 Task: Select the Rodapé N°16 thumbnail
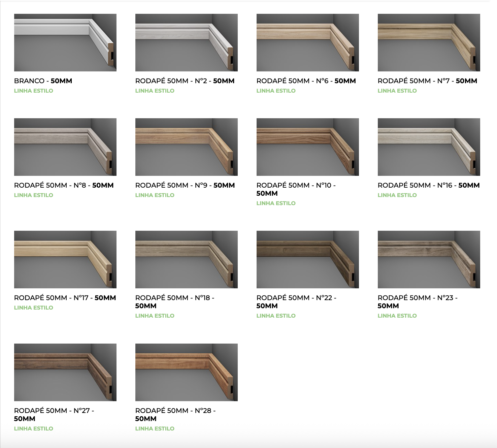(x=429, y=147)
